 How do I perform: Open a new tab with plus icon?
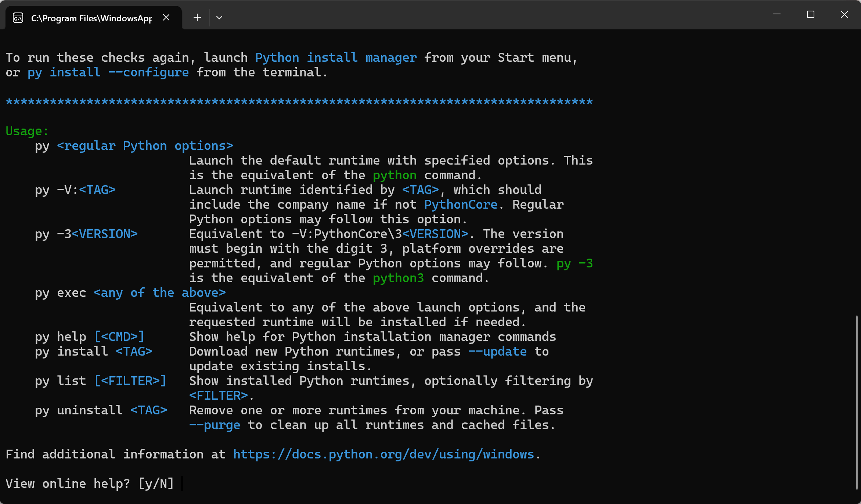click(197, 18)
